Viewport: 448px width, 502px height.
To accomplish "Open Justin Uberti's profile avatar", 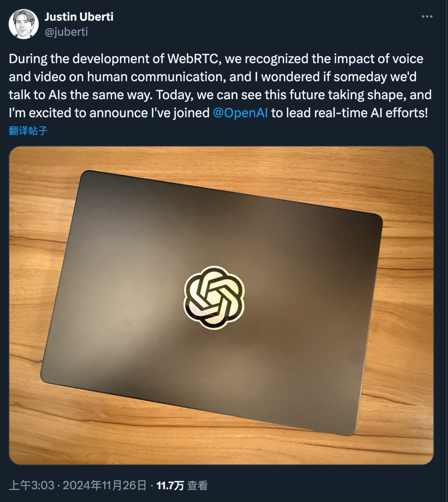I will tap(24, 24).
